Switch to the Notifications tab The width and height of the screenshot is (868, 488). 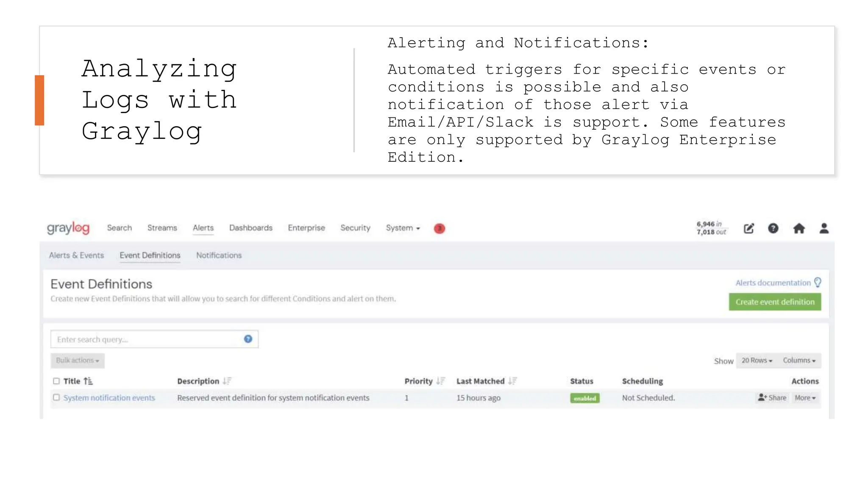click(x=219, y=255)
